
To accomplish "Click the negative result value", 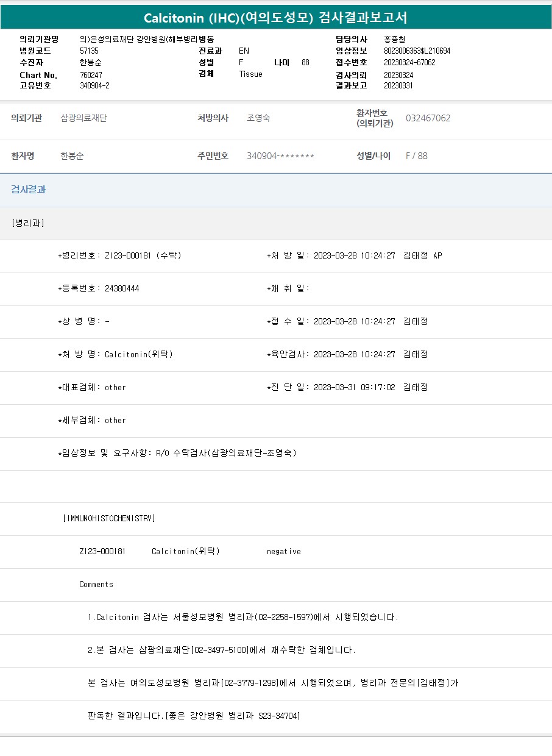I will coord(283,551).
